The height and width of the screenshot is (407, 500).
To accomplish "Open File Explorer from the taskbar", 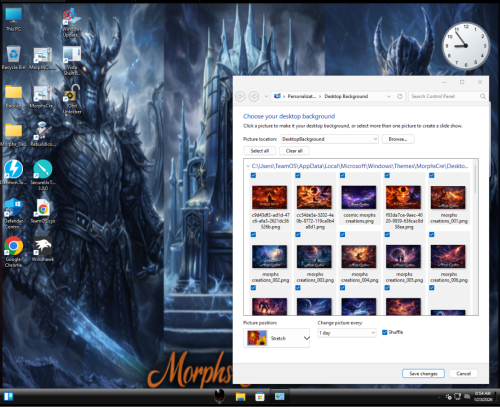I will tap(240, 396).
